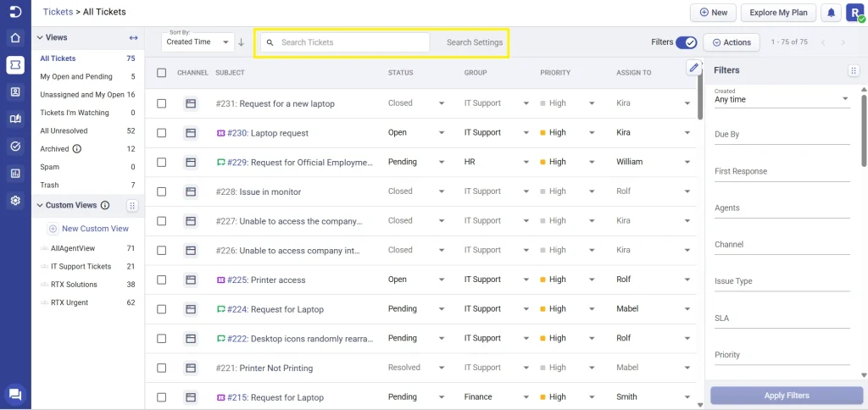The width and height of the screenshot is (868, 410).
Task: Open the chat bubble icon at bottom left
Action: coord(15,394)
